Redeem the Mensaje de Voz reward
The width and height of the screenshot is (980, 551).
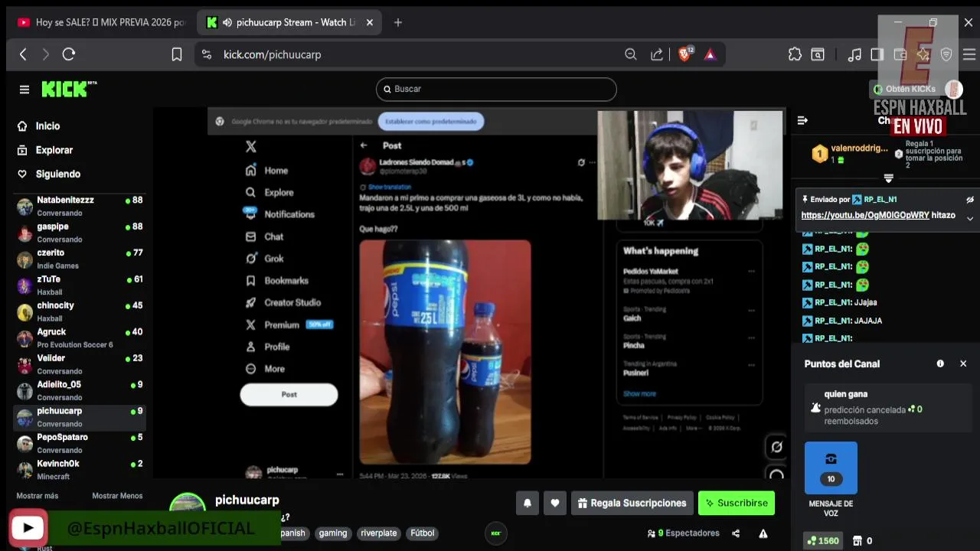click(x=831, y=468)
